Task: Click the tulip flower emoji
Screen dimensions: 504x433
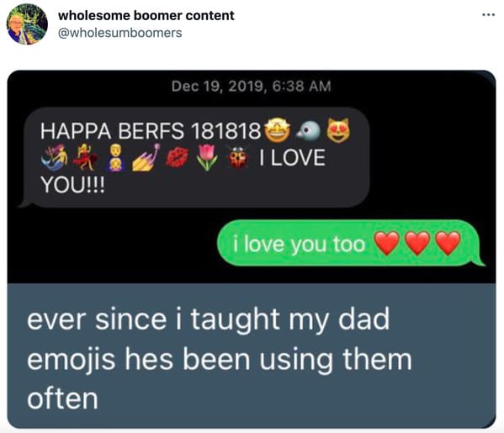Action: [x=207, y=157]
